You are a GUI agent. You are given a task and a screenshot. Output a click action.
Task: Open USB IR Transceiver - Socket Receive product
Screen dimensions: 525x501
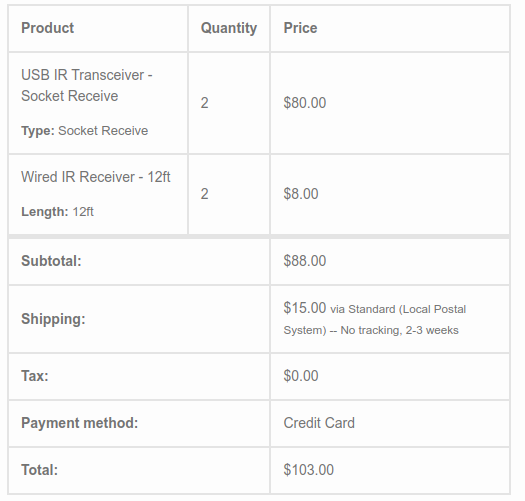click(x=87, y=85)
